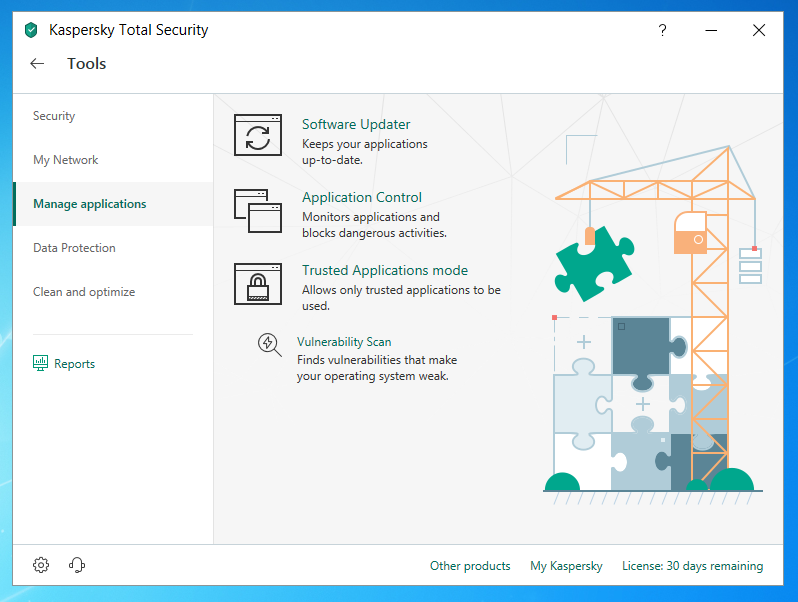798x602 pixels.
Task: Open settings via the gear icon
Action: point(41,565)
